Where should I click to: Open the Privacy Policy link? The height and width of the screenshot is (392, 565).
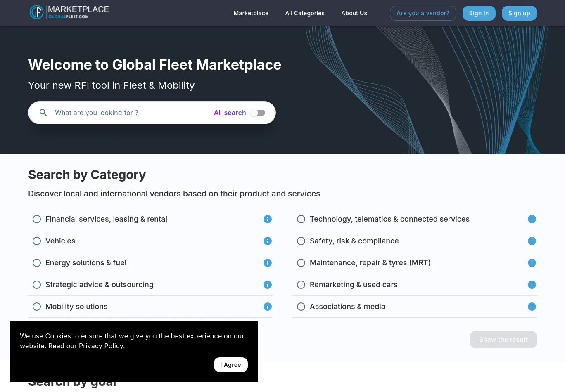tap(101, 346)
